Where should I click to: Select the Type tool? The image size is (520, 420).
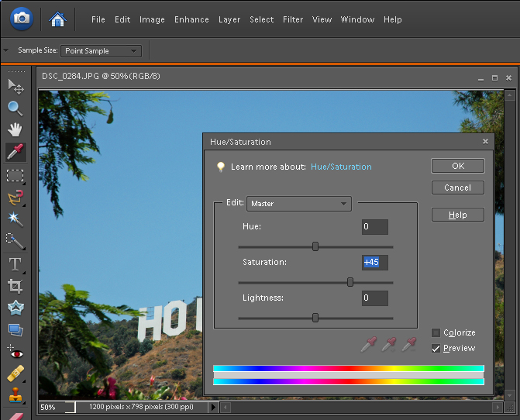tap(15, 264)
